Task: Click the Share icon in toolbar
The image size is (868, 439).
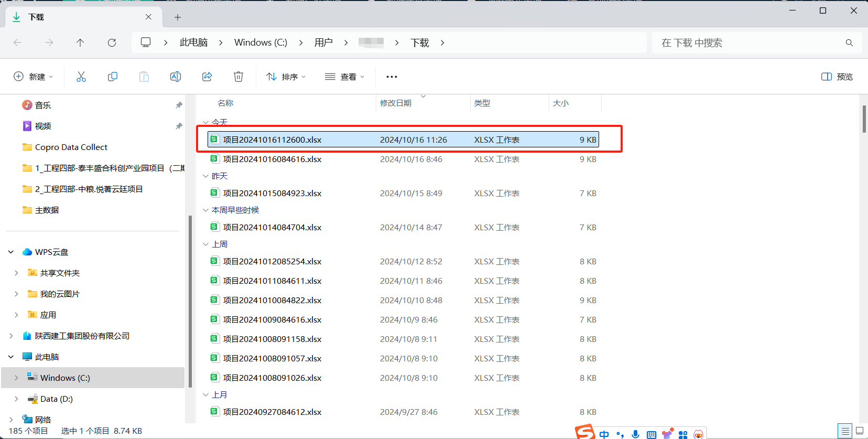Action: tap(207, 77)
